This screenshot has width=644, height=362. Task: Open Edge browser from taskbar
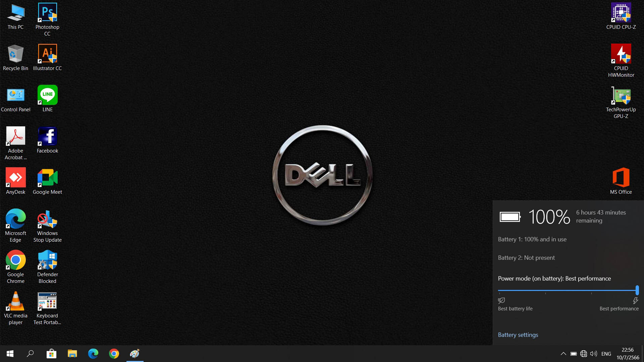click(93, 354)
